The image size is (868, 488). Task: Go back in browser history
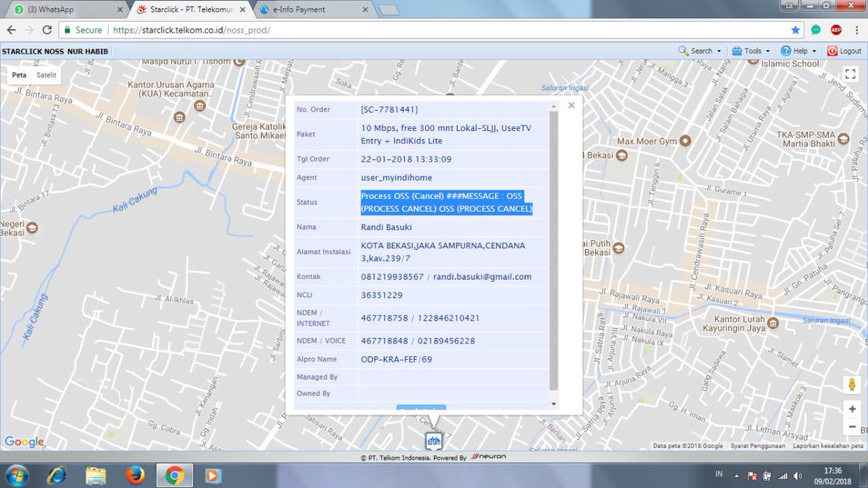tap(11, 30)
